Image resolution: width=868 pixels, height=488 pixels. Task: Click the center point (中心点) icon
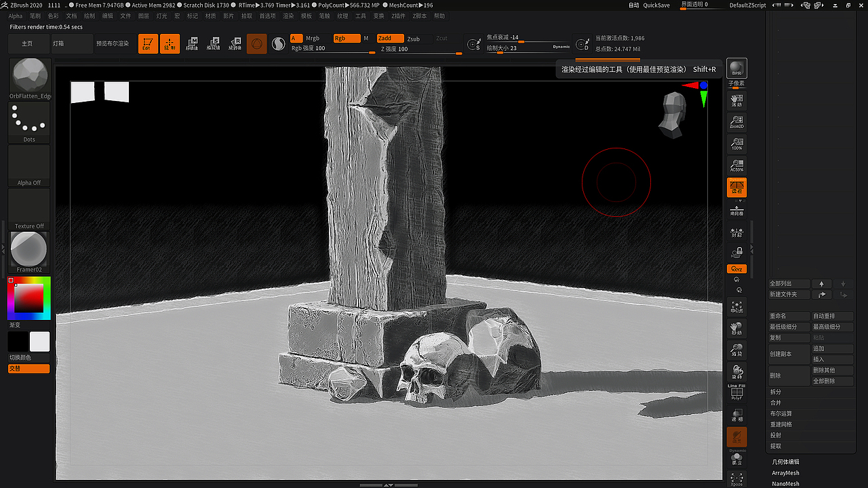pos(736,308)
